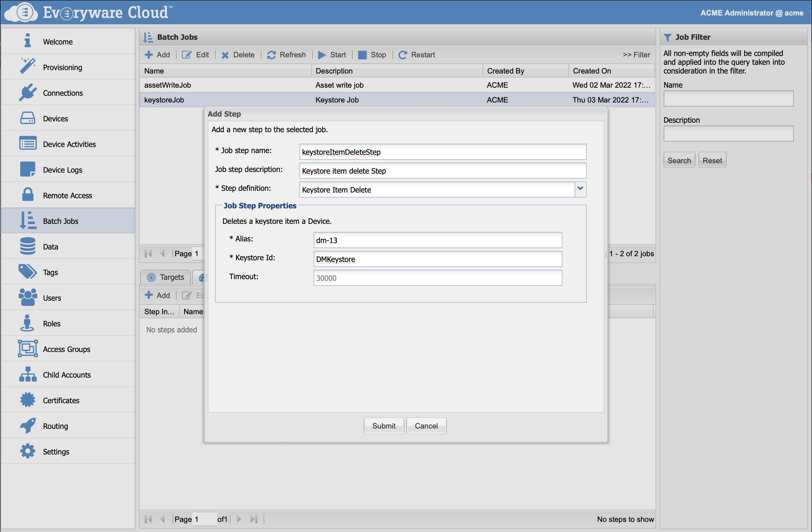Click the steps page number field

(x=204, y=519)
